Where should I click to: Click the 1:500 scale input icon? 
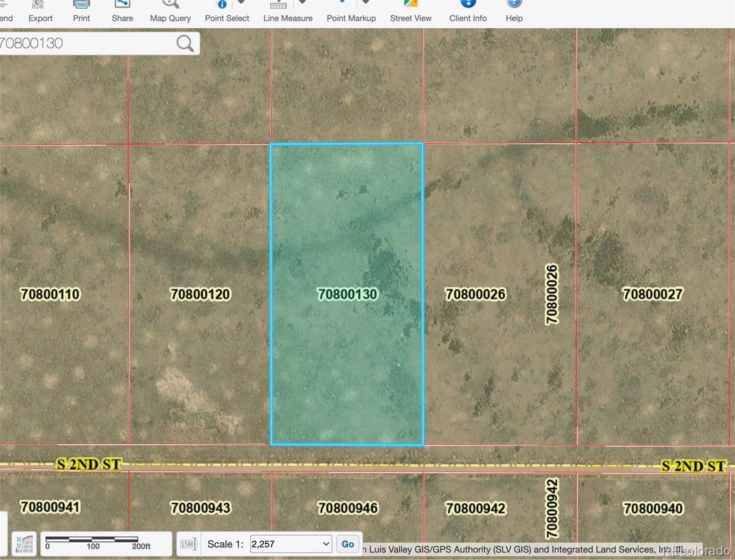pos(188,544)
